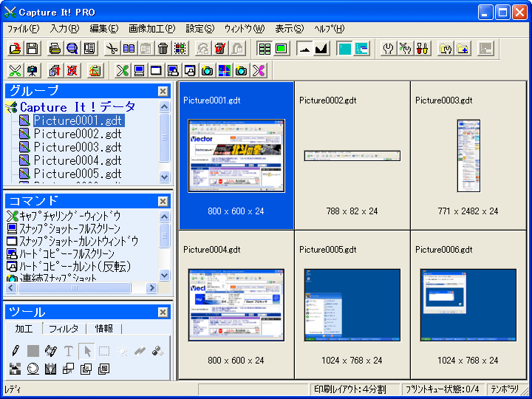Viewport: 532px width, 399px height.
Task: Close the コマンド panel
Action: pos(163,202)
